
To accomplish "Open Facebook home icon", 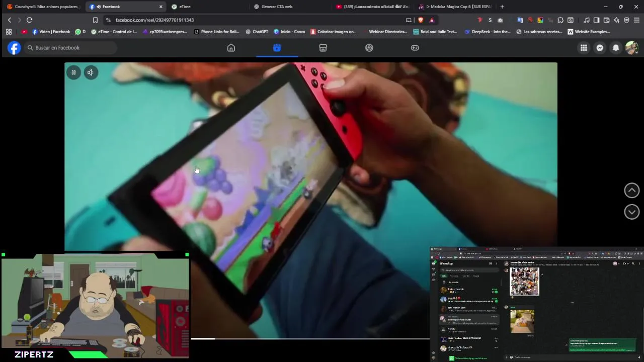I will [231, 48].
